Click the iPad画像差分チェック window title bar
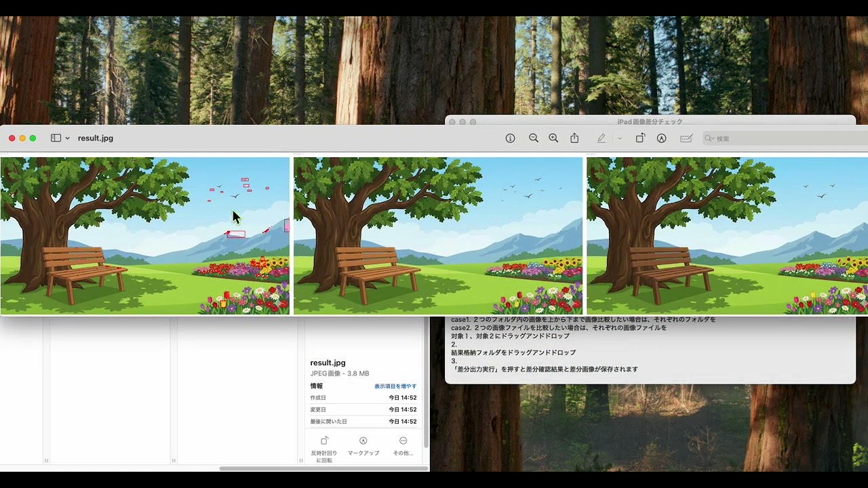This screenshot has width=868, height=488. click(650, 121)
